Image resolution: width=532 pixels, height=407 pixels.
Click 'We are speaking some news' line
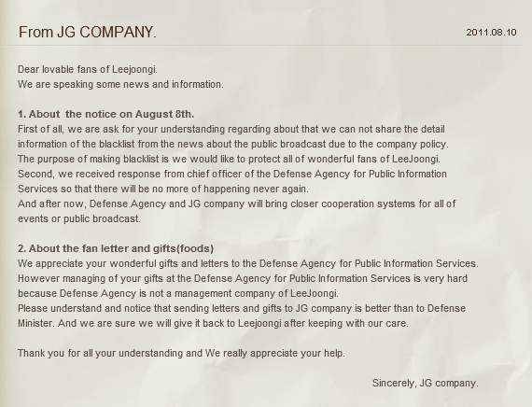tap(120, 84)
